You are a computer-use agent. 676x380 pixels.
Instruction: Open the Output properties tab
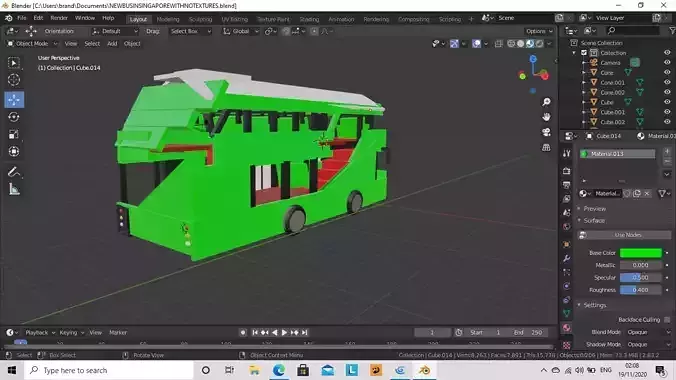pyautogui.click(x=566, y=185)
